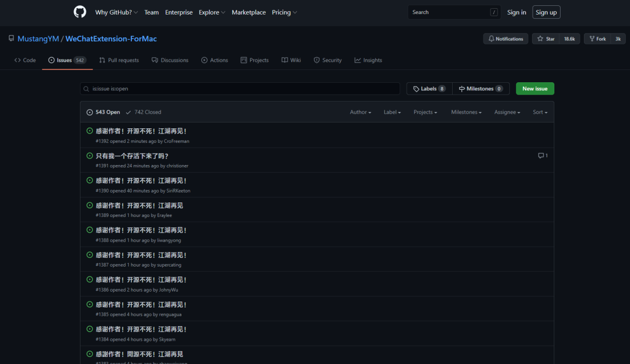The height and width of the screenshot is (364, 630).
Task: Click the Notifications bell button
Action: click(505, 39)
